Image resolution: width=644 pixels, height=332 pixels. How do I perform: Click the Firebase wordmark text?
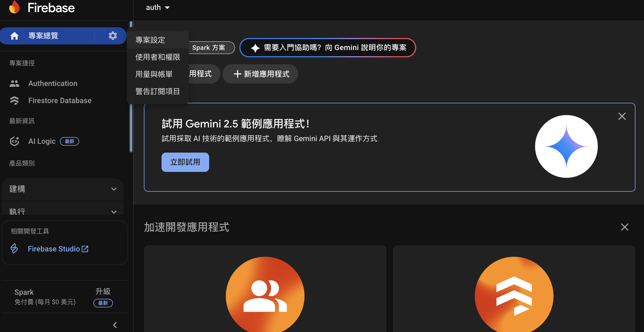click(x=51, y=8)
